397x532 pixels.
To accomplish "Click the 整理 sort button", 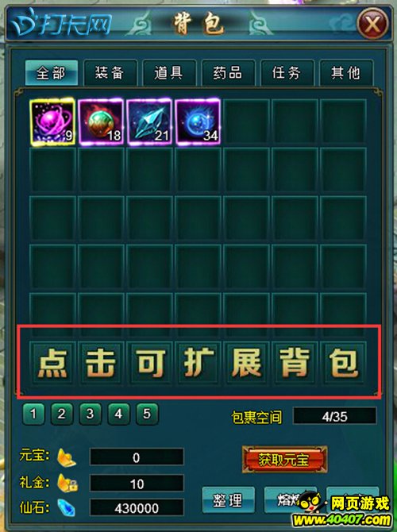I will [228, 500].
